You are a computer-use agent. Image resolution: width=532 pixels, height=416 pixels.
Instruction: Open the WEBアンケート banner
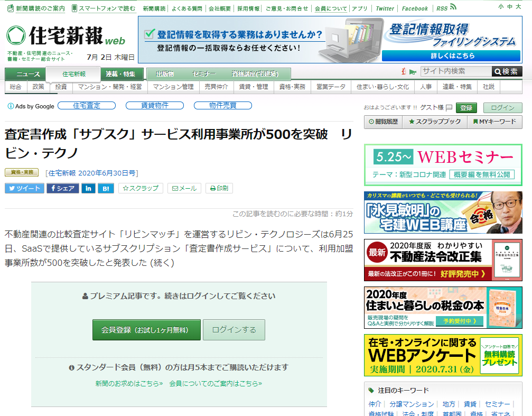(x=443, y=355)
